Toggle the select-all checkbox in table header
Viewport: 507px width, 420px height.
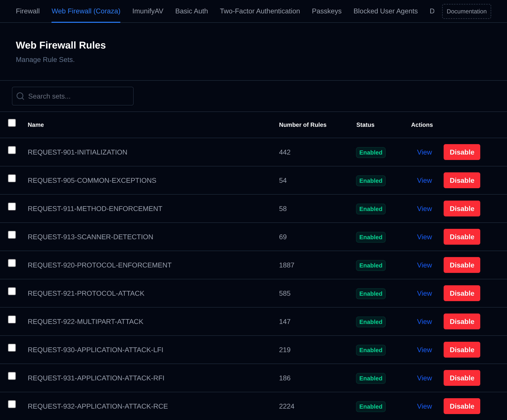(12, 123)
